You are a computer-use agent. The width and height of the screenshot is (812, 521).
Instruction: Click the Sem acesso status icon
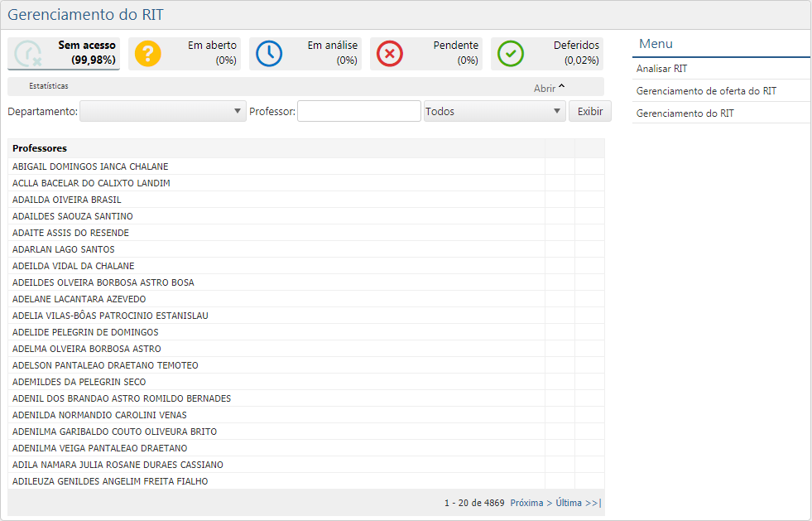coord(29,52)
